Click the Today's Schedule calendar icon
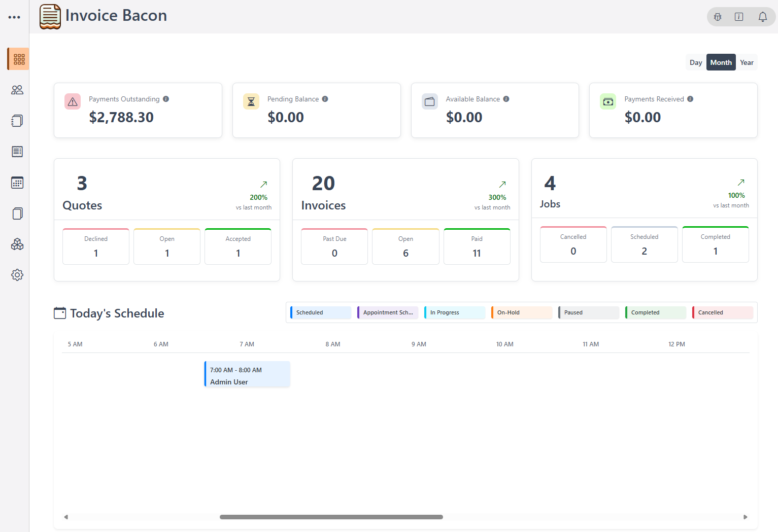 click(x=60, y=313)
